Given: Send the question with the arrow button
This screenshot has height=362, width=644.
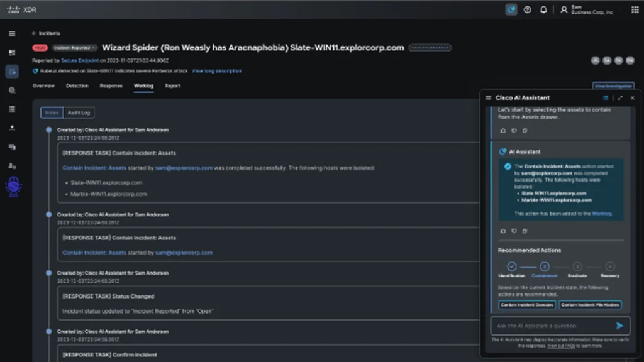Looking at the screenshot, I should (619, 326).
